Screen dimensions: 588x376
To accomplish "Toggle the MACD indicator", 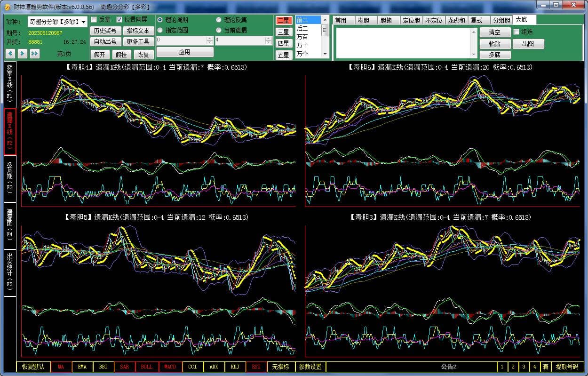I will [170, 367].
